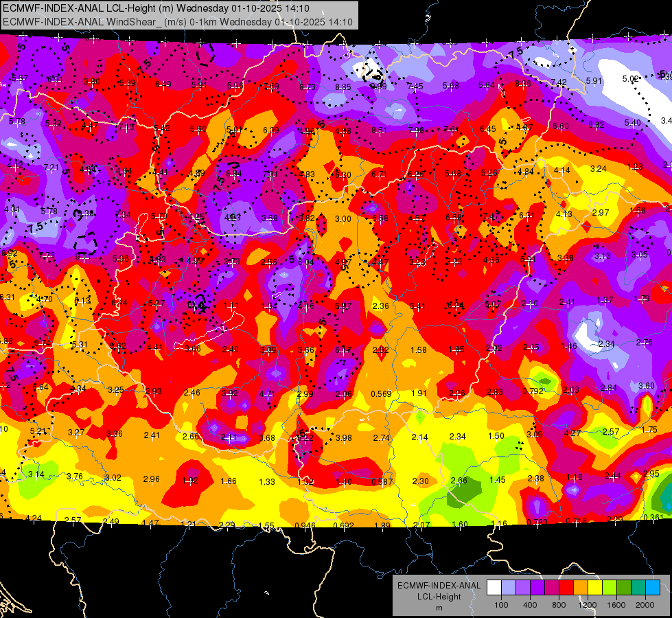Click the wind shear value '0.946'
Screen dimensions: 672x618
pyautogui.click(x=305, y=525)
